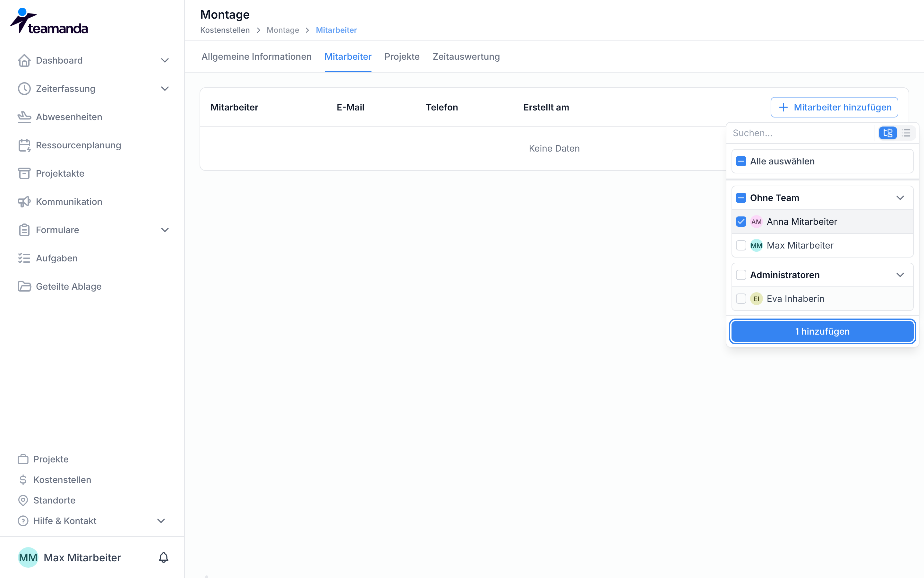This screenshot has height=578, width=924.
Task: Open the Aufgaben checklist icon
Action: tap(24, 258)
